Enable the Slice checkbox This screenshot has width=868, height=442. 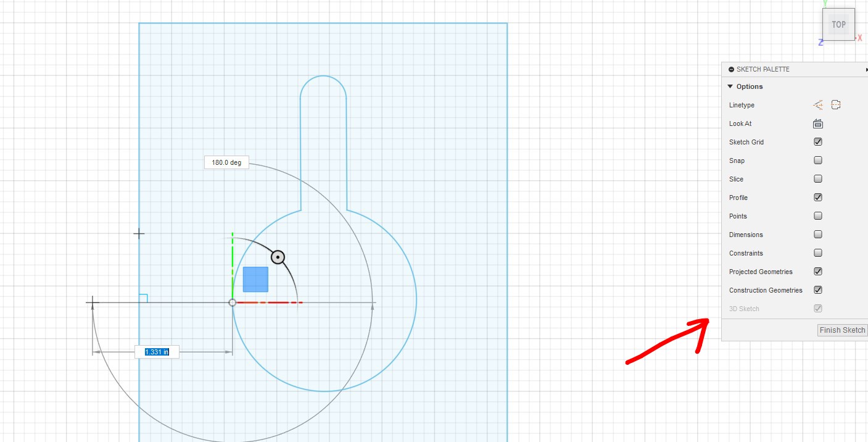[x=818, y=179]
